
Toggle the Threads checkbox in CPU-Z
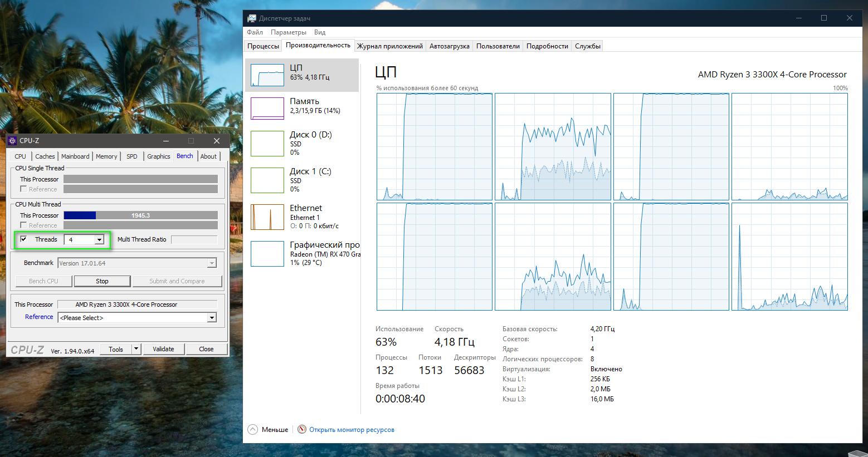[x=23, y=239]
